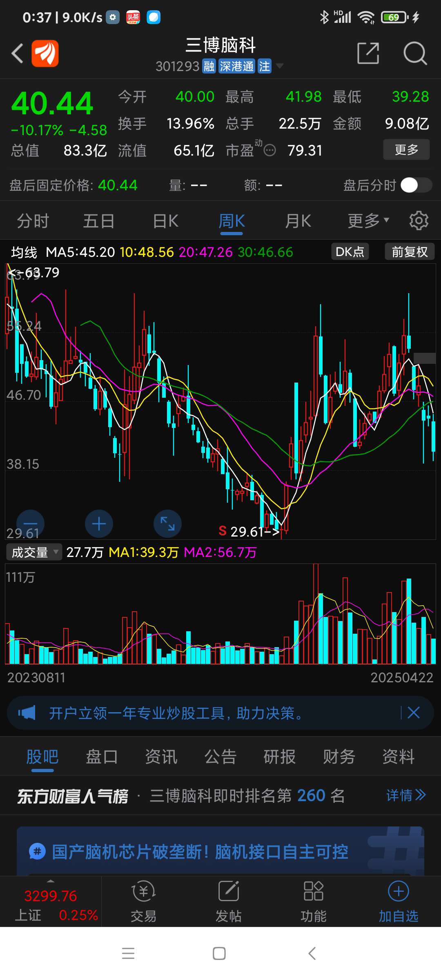Open promo 开户立领一年专业炒股工具 link

click(x=176, y=713)
